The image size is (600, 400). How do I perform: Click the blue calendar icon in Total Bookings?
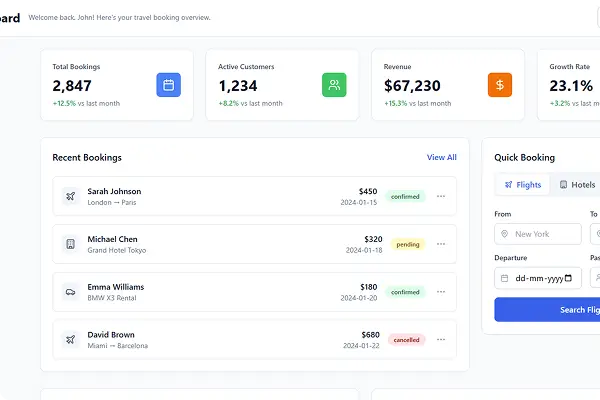point(168,85)
